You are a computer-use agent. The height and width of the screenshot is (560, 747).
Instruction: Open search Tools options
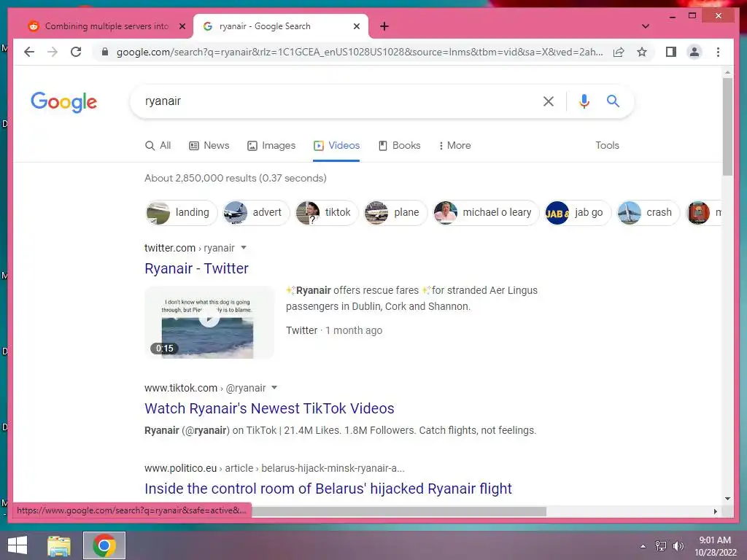coord(607,145)
